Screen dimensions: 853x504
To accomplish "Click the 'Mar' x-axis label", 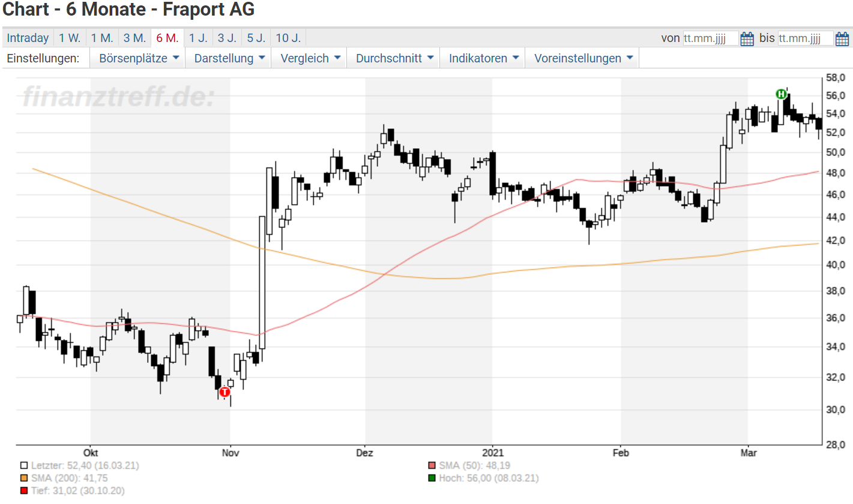I will click(x=747, y=452).
